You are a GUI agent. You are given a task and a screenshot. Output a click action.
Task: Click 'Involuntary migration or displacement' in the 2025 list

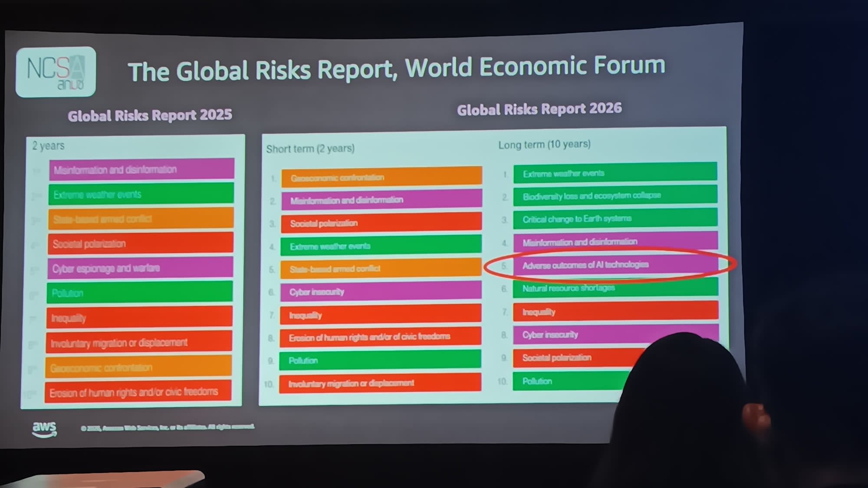click(x=138, y=342)
